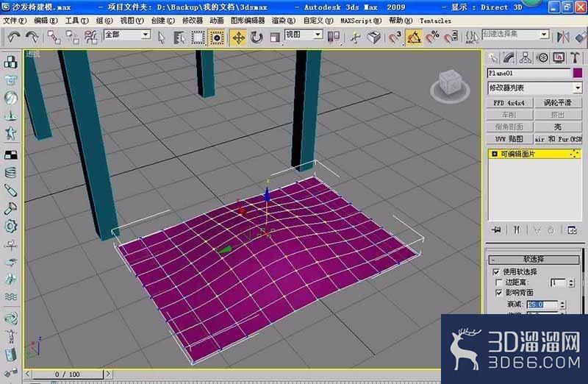Uncheck the 影响背面 checkbox
This screenshot has width=588, height=384.
(498, 292)
